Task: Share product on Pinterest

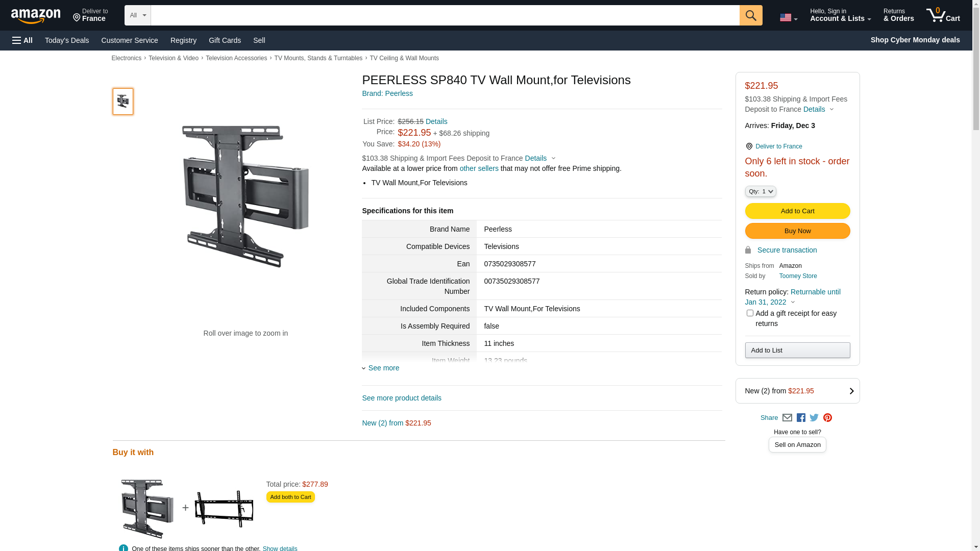Action: 827,418
